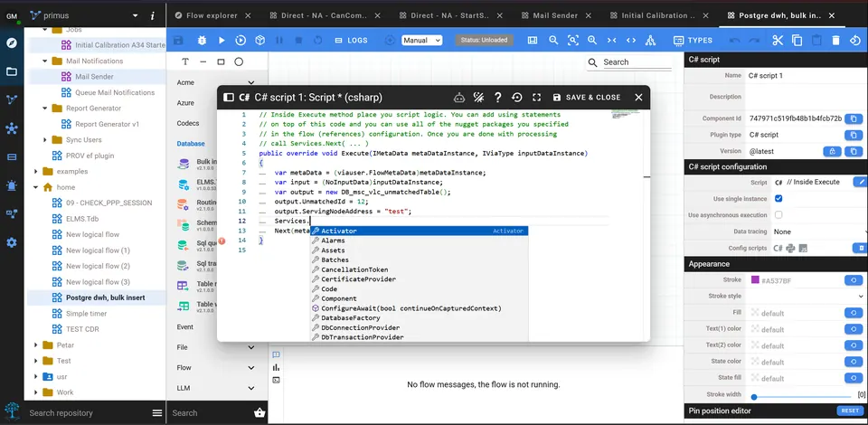868x425 pixels.
Task: Click the Stroke color swatch #A537BF
Action: (755, 280)
